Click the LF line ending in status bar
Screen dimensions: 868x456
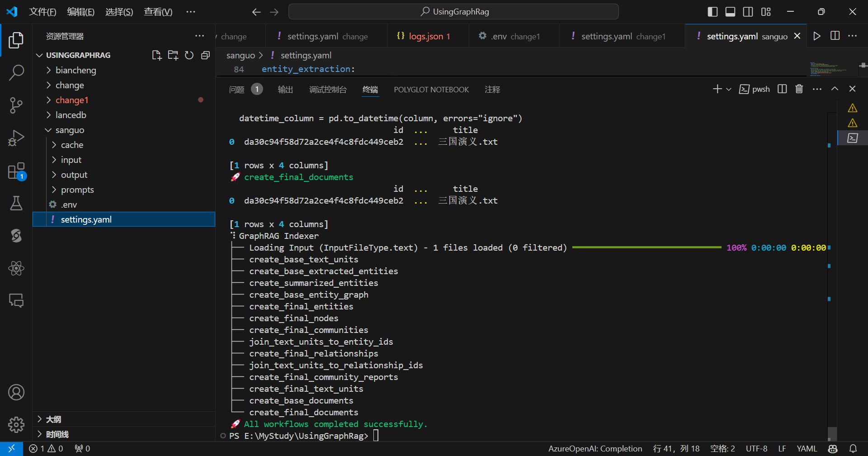coord(782,449)
